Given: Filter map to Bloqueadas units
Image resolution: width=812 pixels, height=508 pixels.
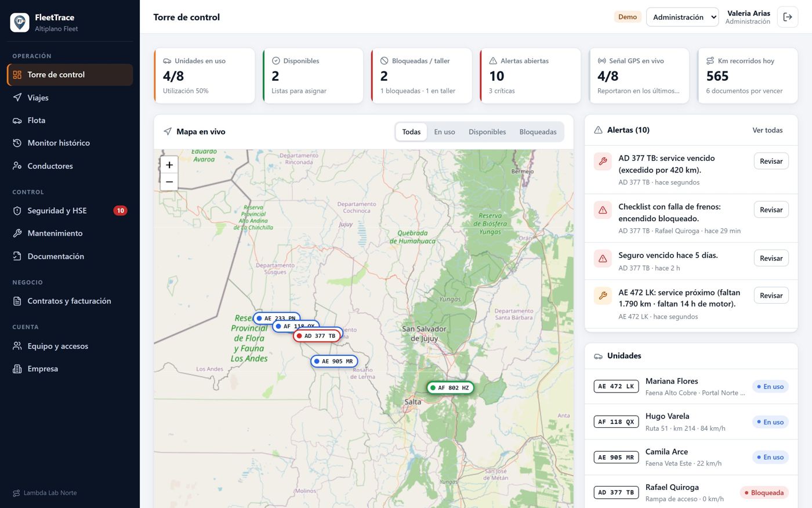Looking at the screenshot, I should click(538, 132).
